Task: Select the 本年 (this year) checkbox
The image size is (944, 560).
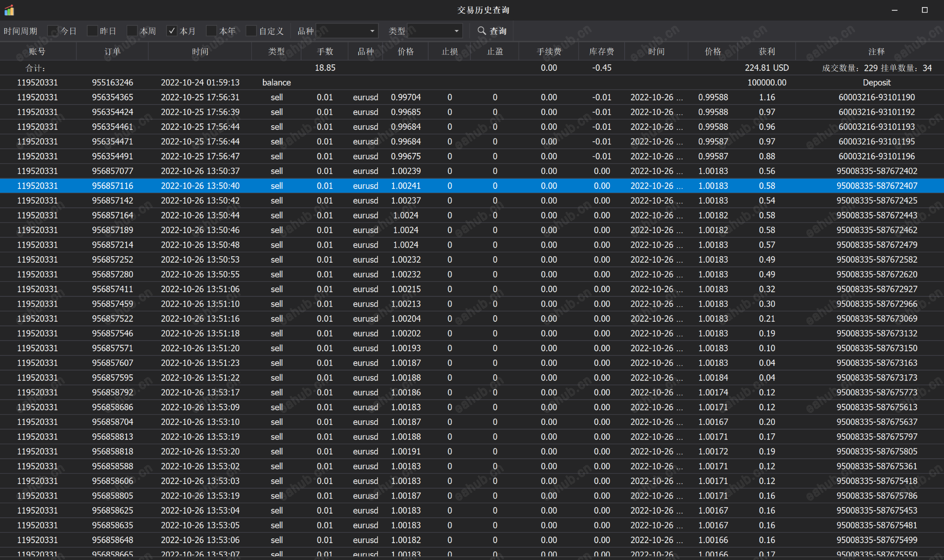Action: coord(211,31)
